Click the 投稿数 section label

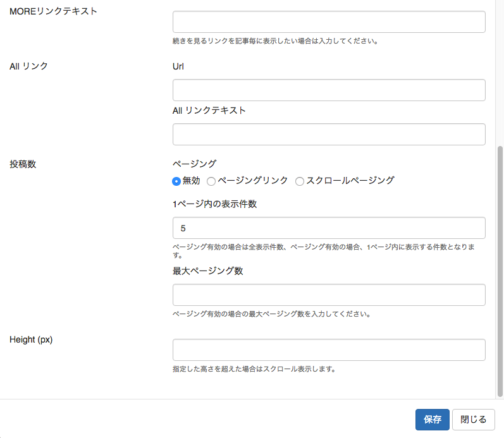(23, 164)
